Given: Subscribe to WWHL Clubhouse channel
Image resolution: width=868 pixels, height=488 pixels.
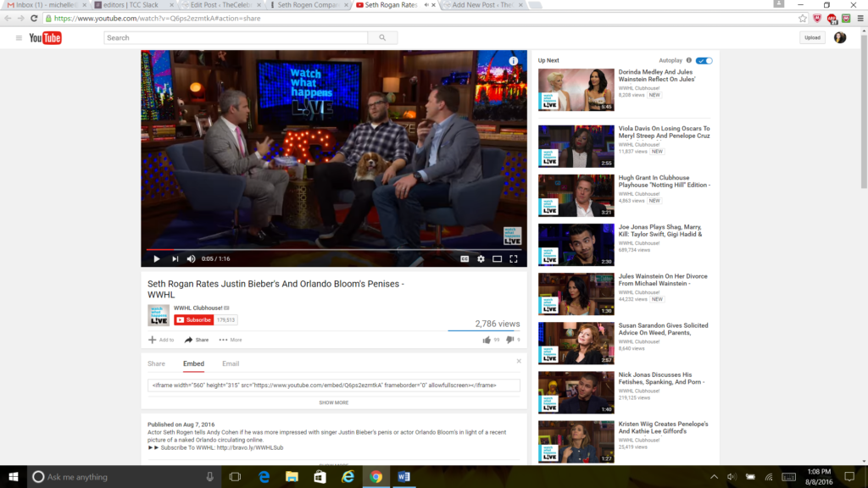Looking at the screenshot, I should point(194,319).
